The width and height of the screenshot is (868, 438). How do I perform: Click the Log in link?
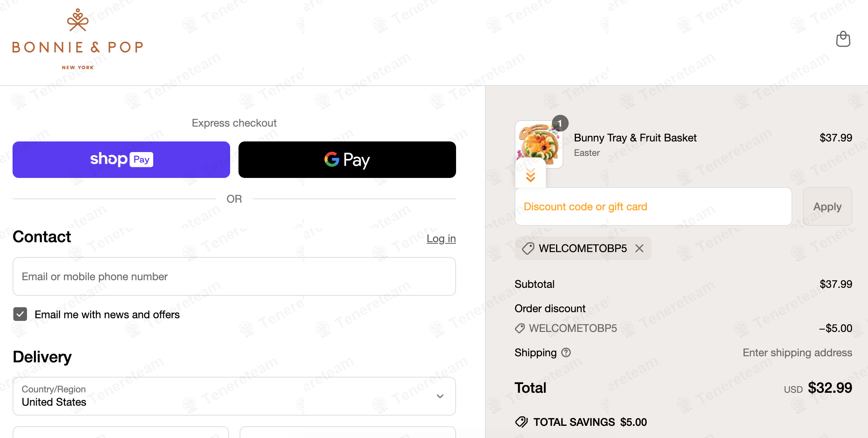[x=441, y=238]
